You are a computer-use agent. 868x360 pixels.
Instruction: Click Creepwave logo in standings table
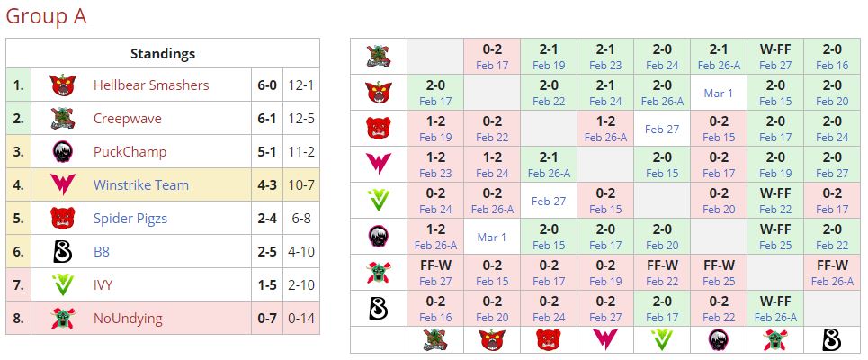tap(61, 119)
